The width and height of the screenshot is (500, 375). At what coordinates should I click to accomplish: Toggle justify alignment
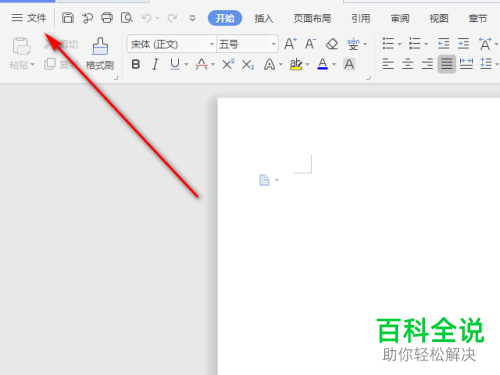[447, 64]
